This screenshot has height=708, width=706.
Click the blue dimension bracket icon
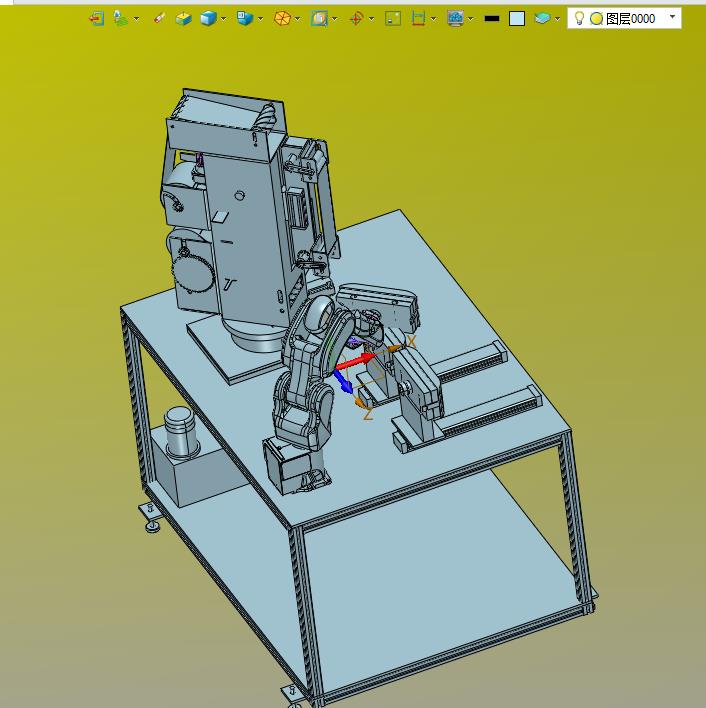pyautogui.click(x=418, y=19)
